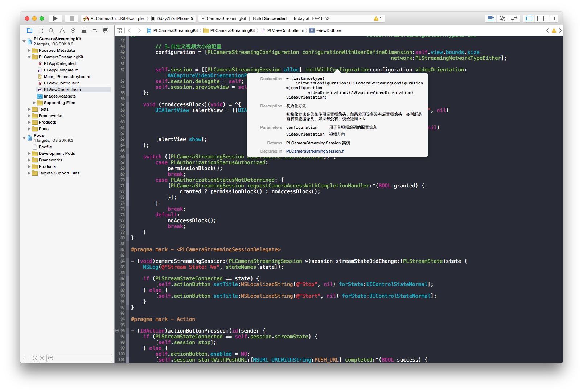Select the Frameworks folder under Pods project
This screenshot has width=583, height=392.
[50, 160]
